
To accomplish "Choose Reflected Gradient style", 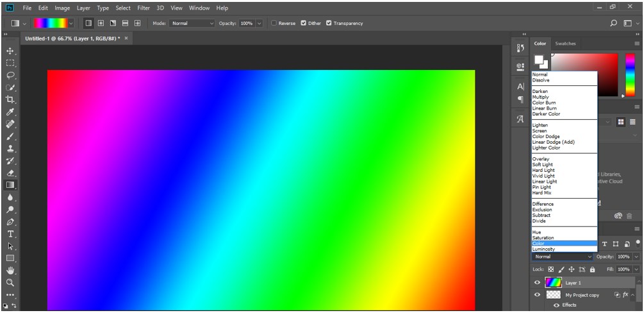I will [125, 24].
